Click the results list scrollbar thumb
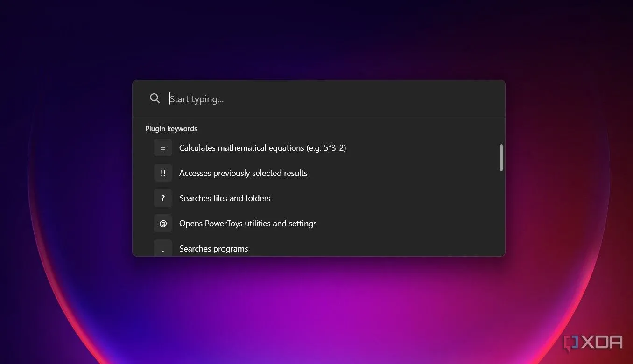 pos(501,158)
